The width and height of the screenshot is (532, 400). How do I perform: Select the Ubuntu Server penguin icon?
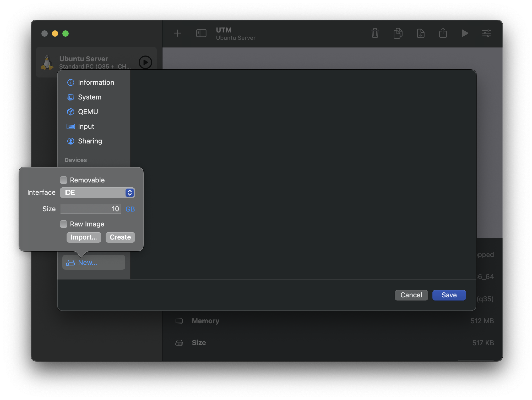tap(47, 63)
